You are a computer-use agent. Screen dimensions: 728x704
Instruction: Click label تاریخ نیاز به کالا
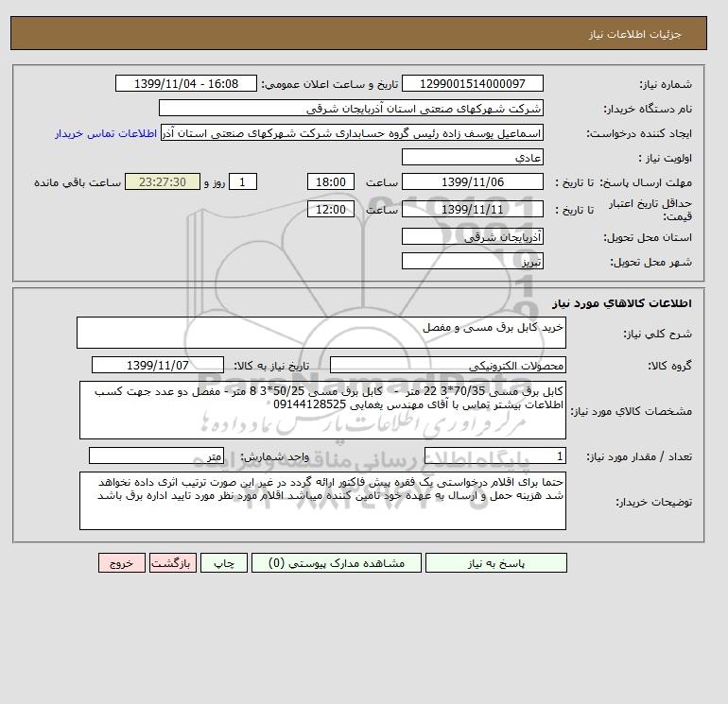(271, 366)
